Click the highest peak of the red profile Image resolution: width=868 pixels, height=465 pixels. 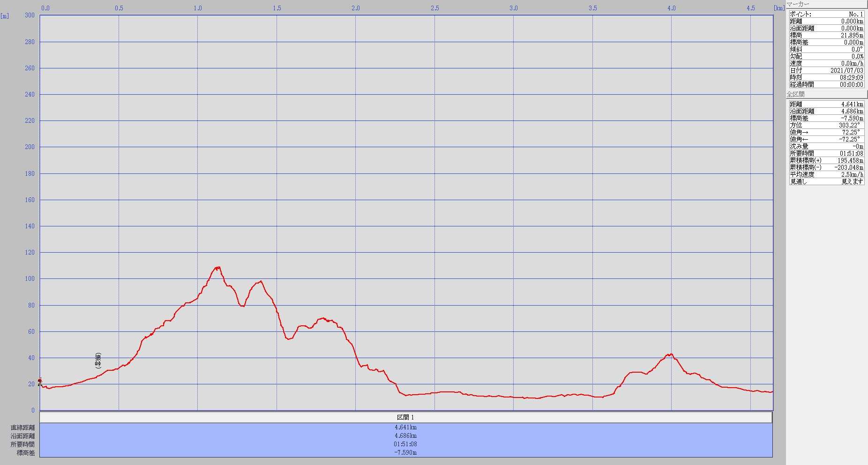tap(217, 268)
